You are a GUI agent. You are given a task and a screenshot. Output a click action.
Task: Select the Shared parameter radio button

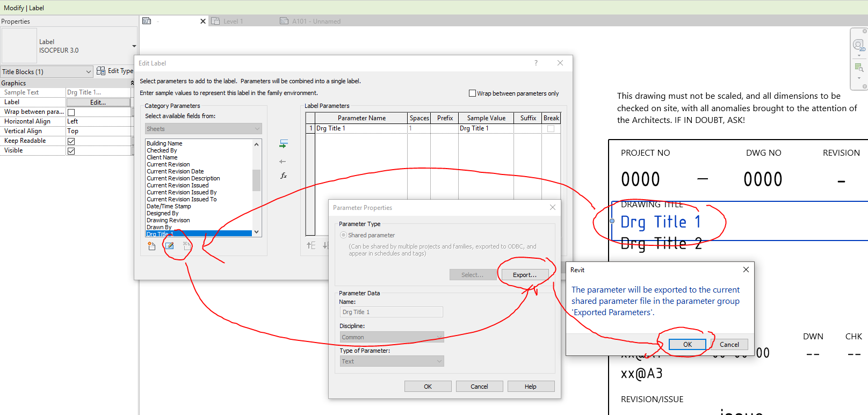[x=344, y=235]
